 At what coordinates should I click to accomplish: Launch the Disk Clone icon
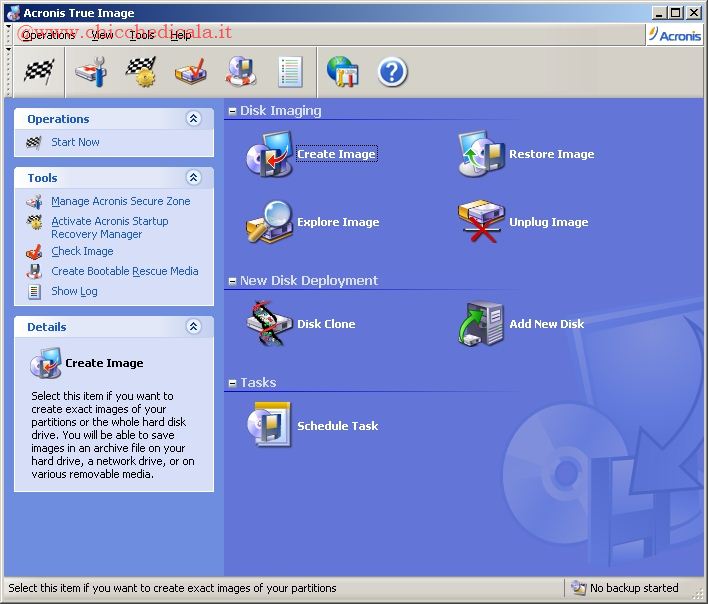click(x=269, y=324)
